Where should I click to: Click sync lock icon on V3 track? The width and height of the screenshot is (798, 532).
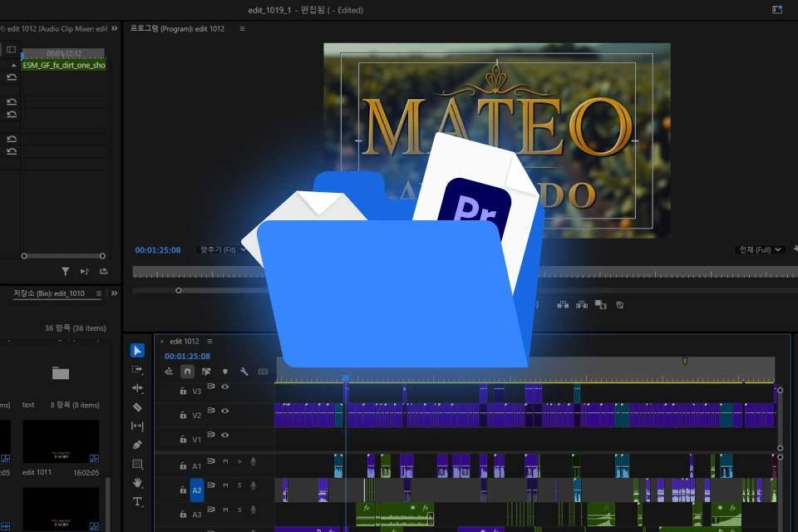pyautogui.click(x=210, y=387)
